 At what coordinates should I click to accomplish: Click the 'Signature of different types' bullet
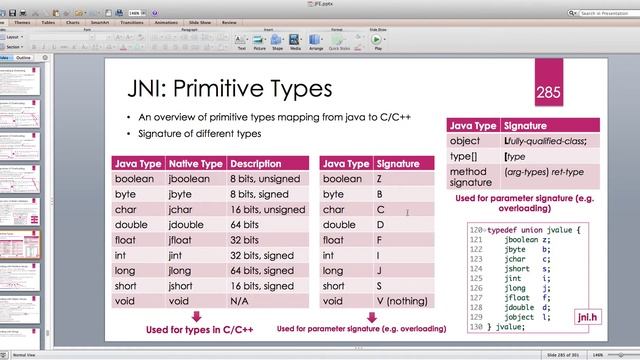click(x=200, y=133)
